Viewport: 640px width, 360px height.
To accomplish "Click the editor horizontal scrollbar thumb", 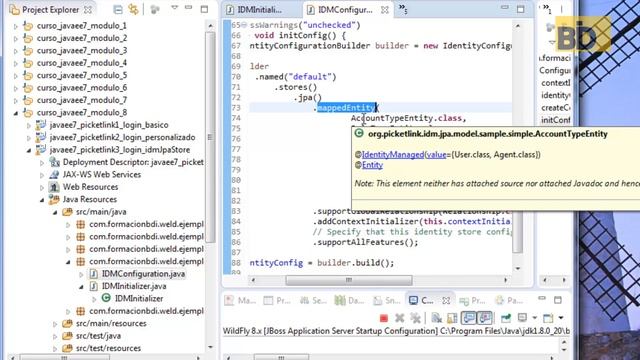I will tap(349, 280).
